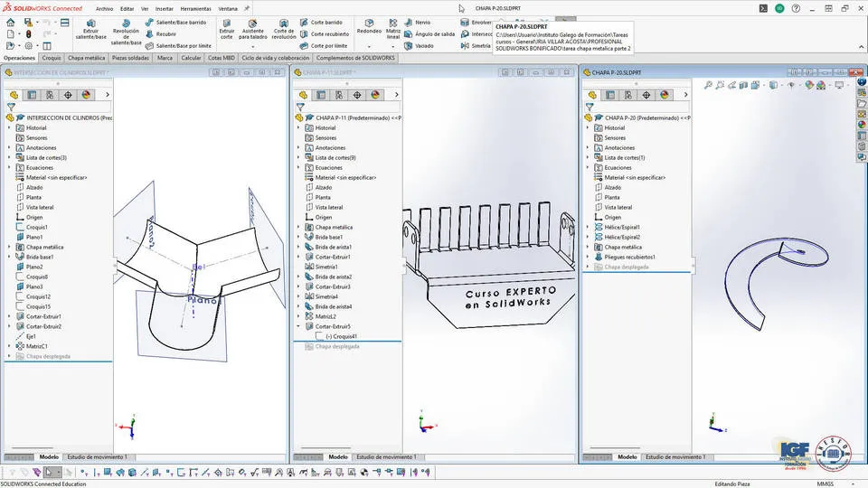
Task: Click MMGS unit system in status bar
Action: coord(825,484)
